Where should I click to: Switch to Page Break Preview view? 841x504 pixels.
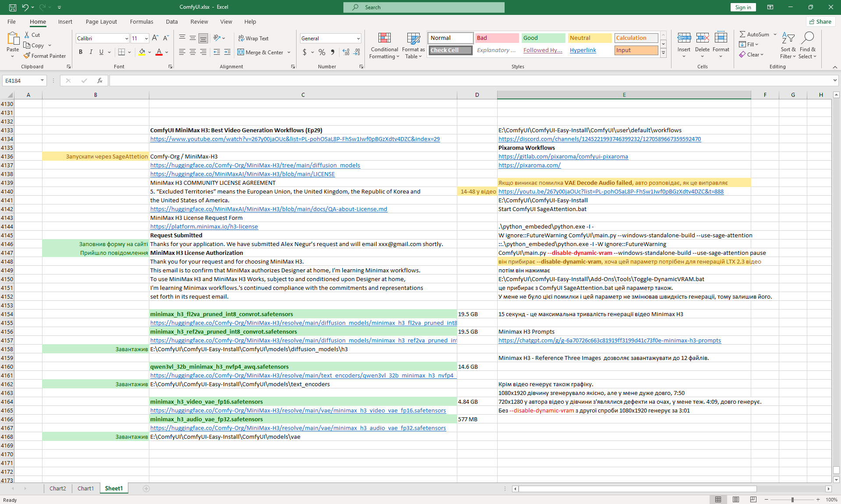pyautogui.click(x=753, y=500)
